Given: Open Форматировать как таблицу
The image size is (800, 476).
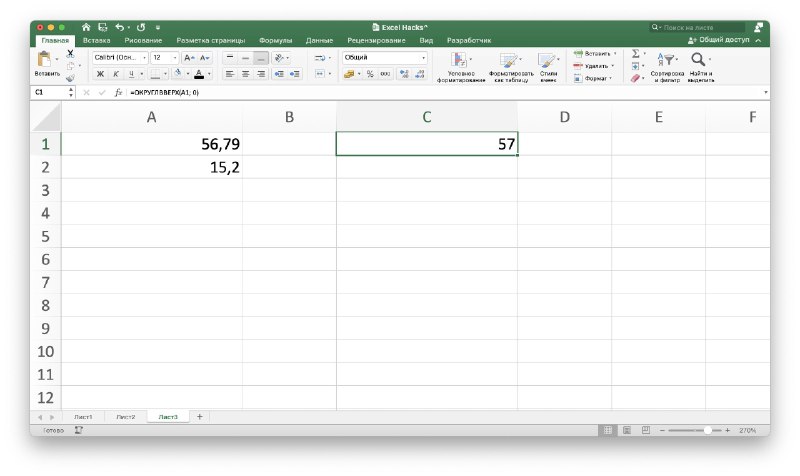Looking at the screenshot, I should coord(511,67).
